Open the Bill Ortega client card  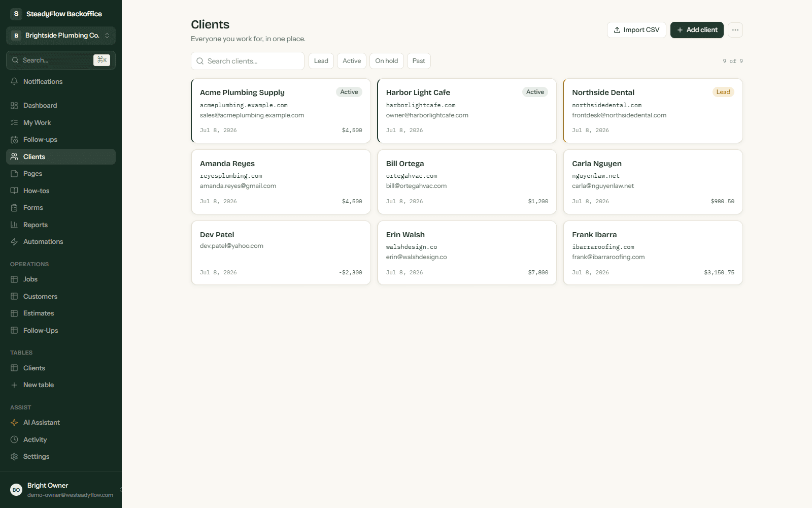tap(467, 182)
